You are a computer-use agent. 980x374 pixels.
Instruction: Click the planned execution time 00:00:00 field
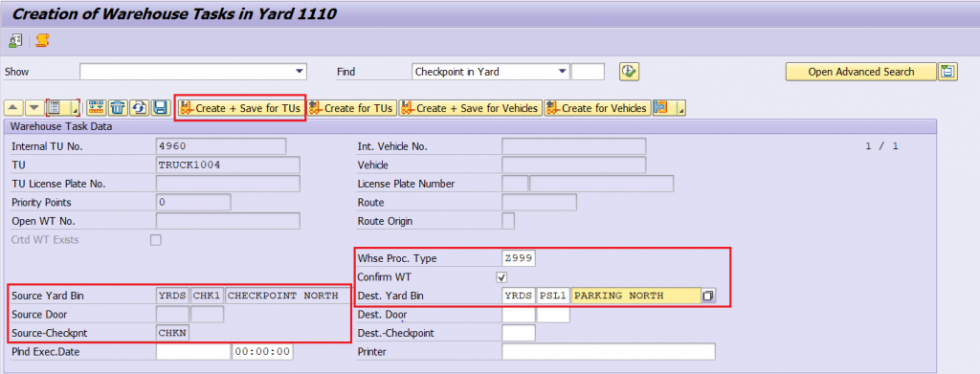[x=262, y=352]
